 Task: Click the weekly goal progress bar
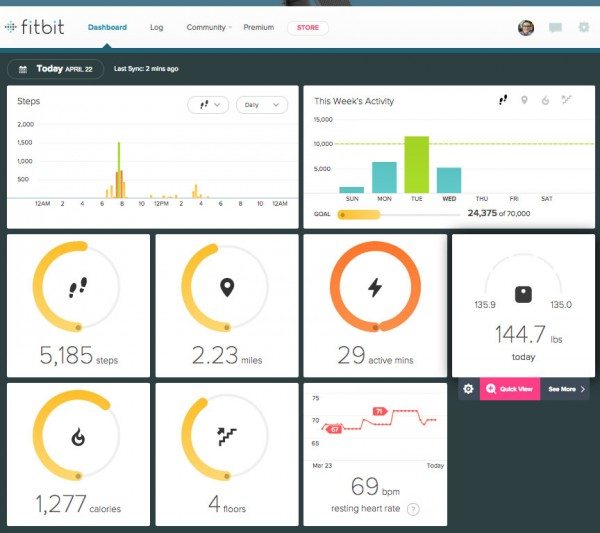tap(398, 215)
